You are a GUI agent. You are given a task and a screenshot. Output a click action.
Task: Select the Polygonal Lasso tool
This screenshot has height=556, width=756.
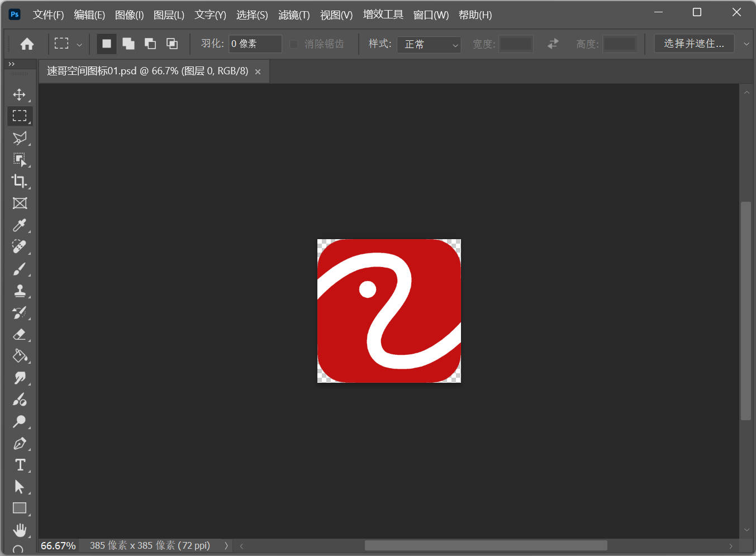coord(20,138)
